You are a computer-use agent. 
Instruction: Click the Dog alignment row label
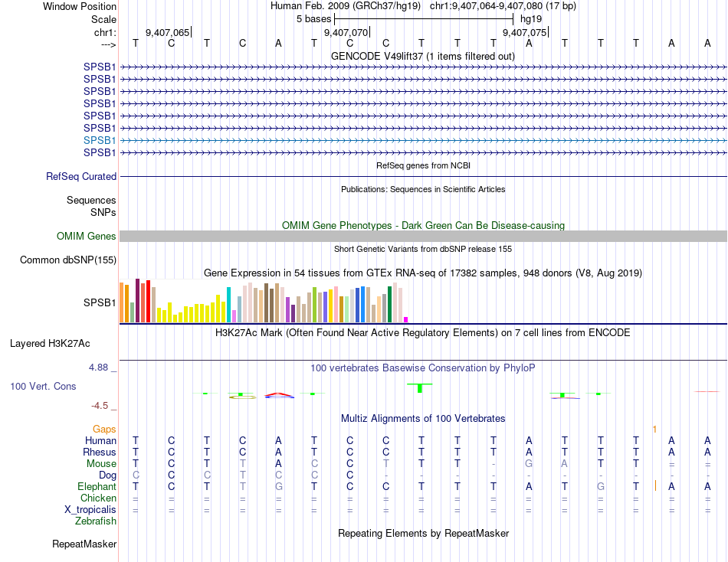click(107, 475)
